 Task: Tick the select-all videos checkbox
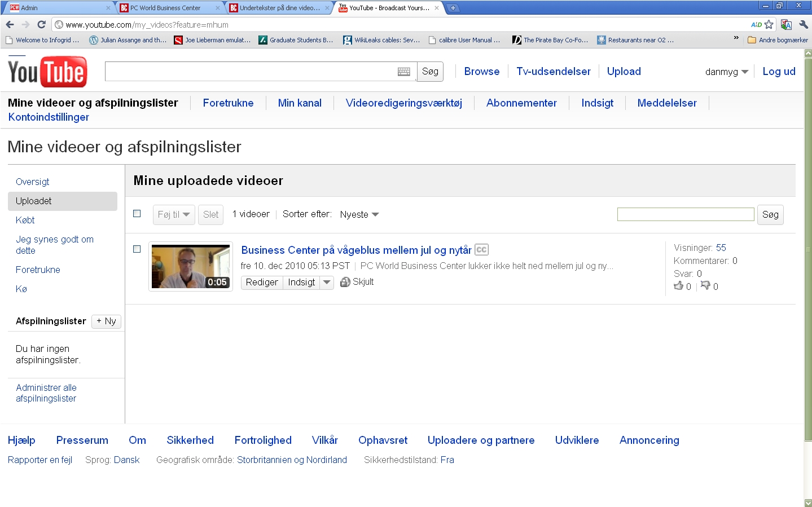point(137,214)
